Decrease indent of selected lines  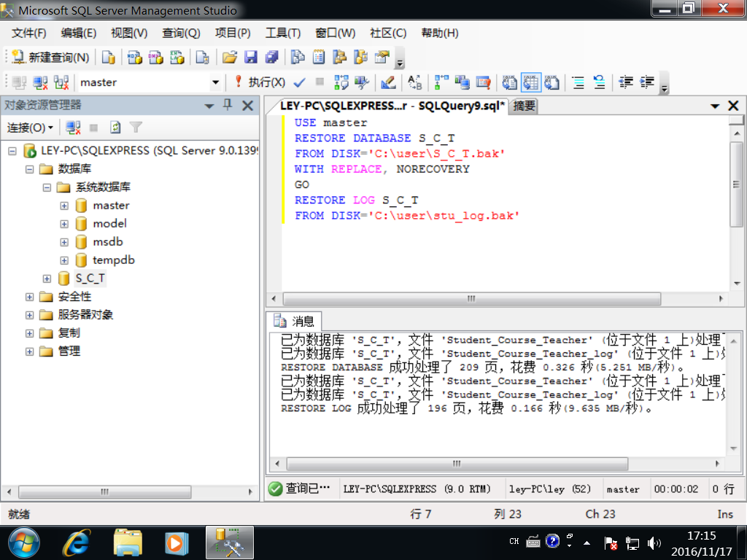(625, 82)
